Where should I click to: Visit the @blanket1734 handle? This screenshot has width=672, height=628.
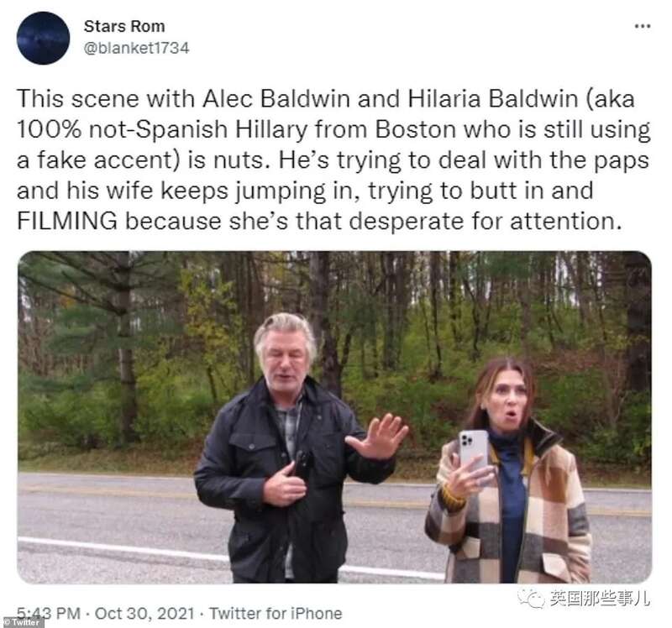pyautogui.click(x=136, y=48)
